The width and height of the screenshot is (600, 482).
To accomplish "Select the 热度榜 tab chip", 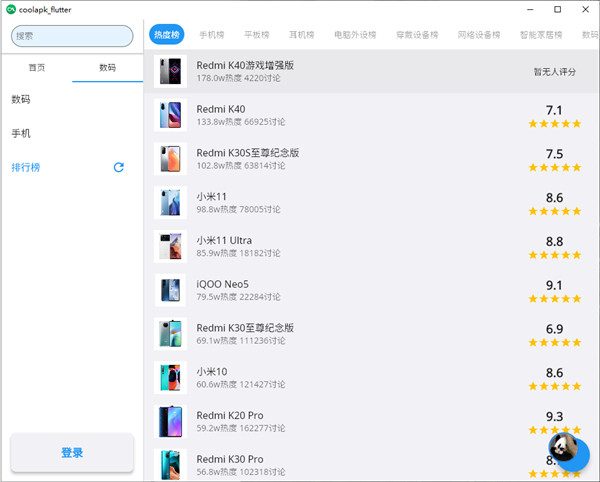I will click(167, 34).
